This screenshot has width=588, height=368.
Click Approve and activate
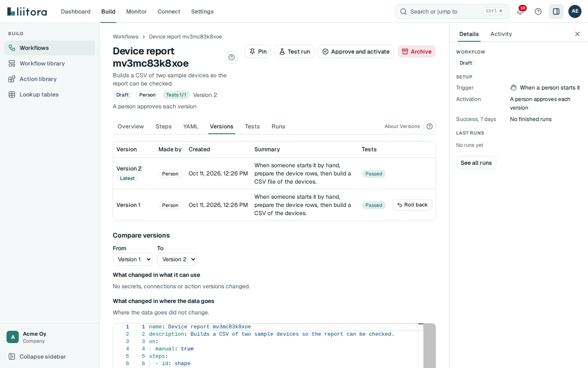point(356,52)
